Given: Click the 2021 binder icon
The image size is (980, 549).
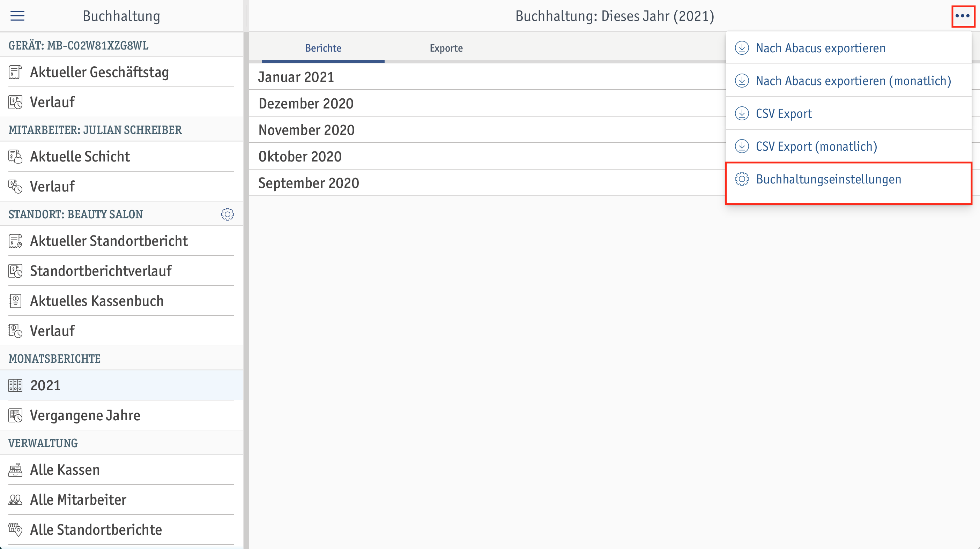Looking at the screenshot, I should click(x=15, y=385).
